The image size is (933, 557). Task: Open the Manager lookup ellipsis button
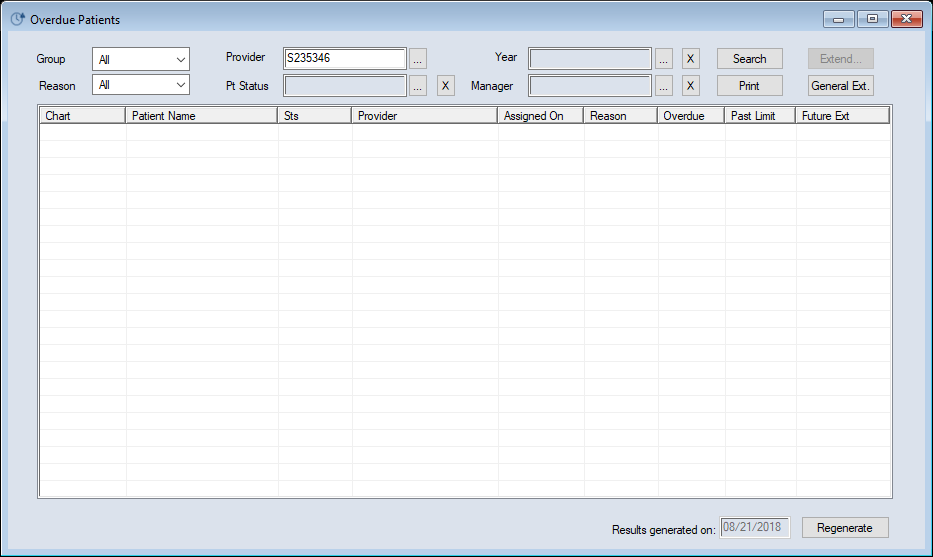(664, 86)
